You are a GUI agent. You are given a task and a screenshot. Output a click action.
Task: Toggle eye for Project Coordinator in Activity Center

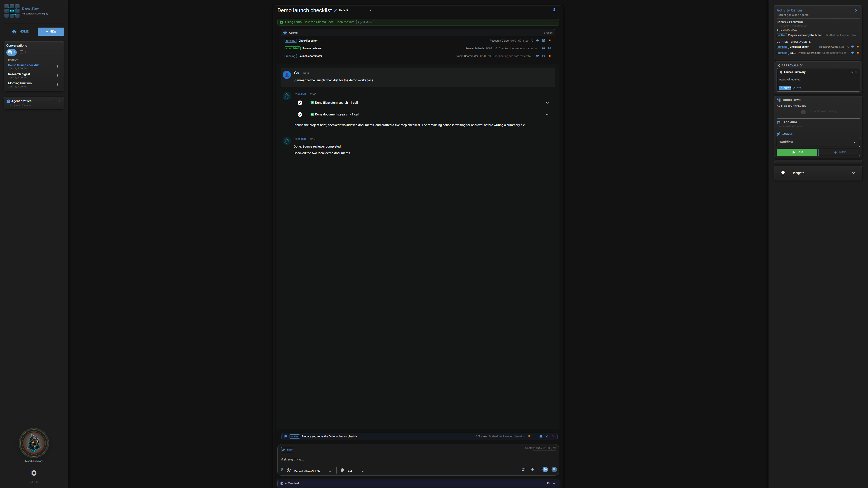point(852,53)
